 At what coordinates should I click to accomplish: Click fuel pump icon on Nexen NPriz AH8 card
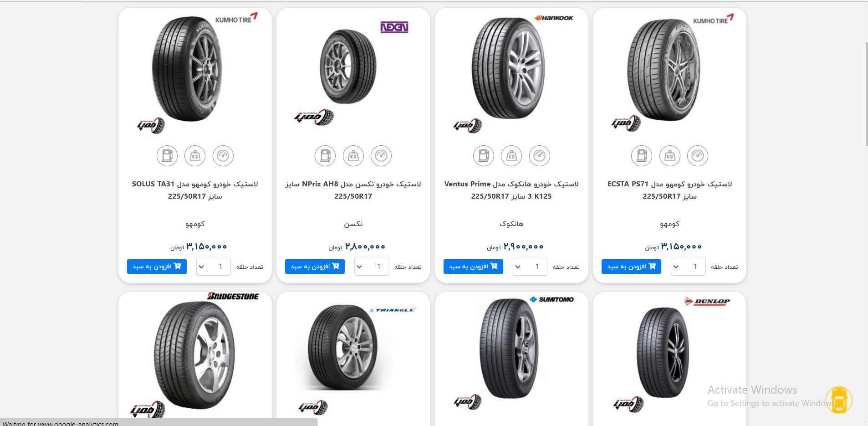click(325, 156)
